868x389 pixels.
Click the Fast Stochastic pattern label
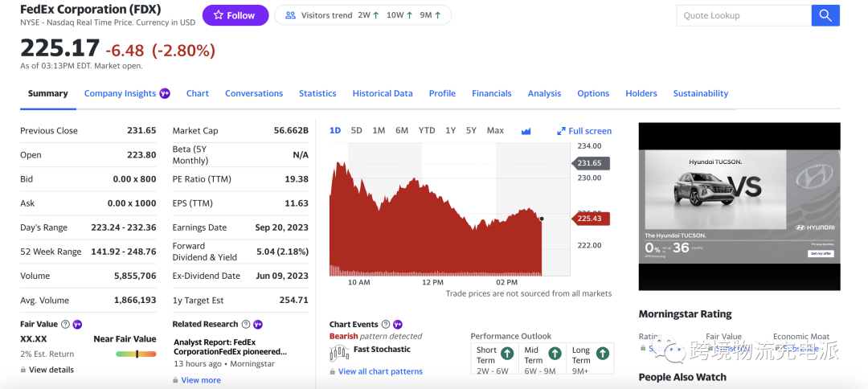click(382, 349)
